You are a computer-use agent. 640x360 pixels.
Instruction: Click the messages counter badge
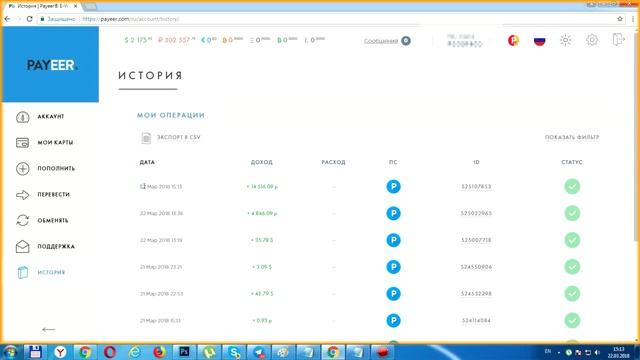406,41
